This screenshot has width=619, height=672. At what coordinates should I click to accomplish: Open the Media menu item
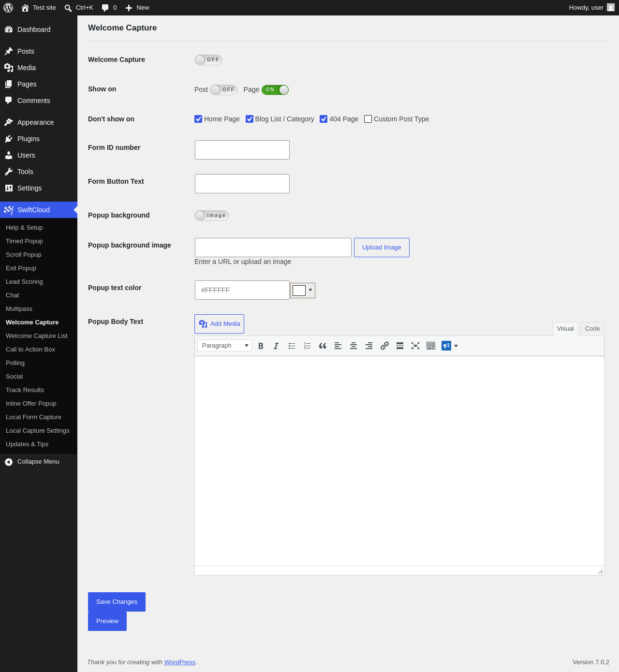(x=39, y=68)
